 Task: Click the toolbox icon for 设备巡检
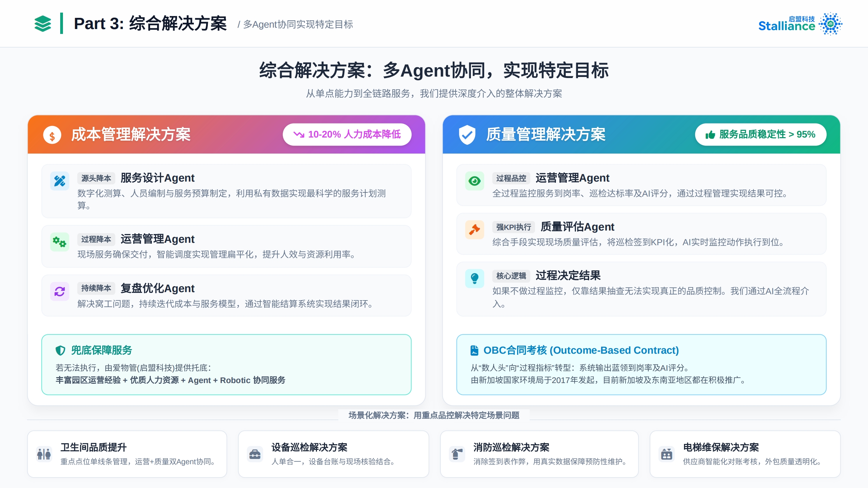pos(255,454)
